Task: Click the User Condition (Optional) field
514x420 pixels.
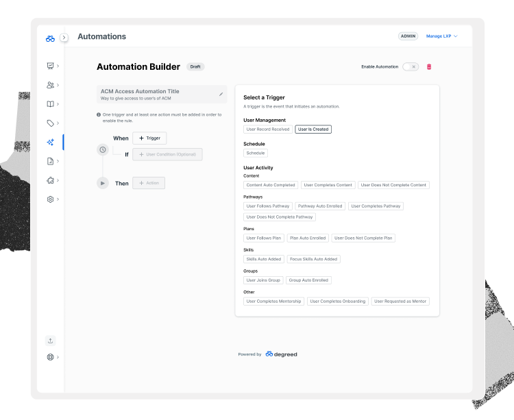Action: pos(167,155)
